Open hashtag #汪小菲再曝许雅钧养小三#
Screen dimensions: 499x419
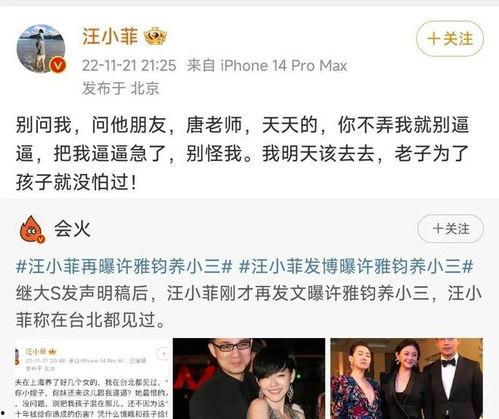[x=124, y=267]
